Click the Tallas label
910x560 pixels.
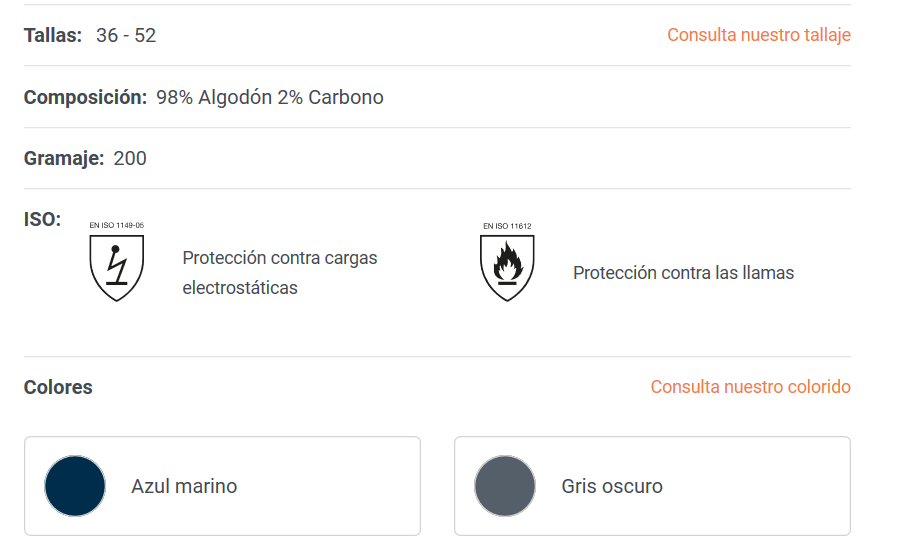53,35
